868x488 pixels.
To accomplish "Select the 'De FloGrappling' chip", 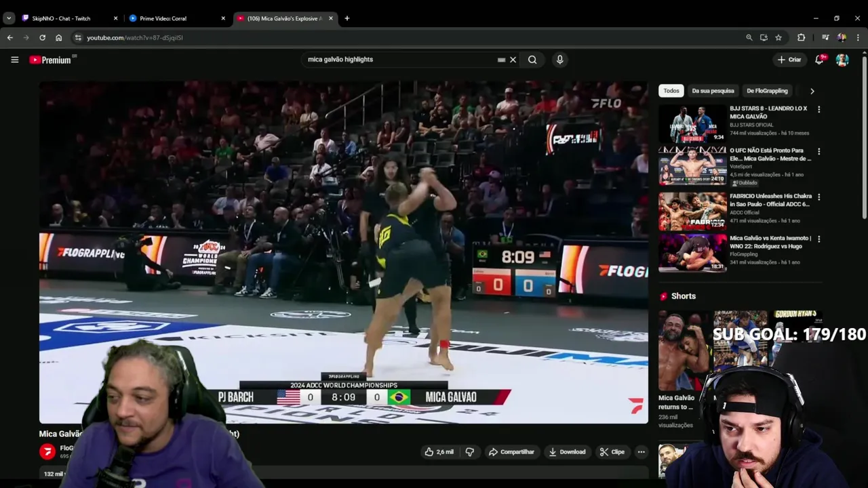I will (x=767, y=91).
